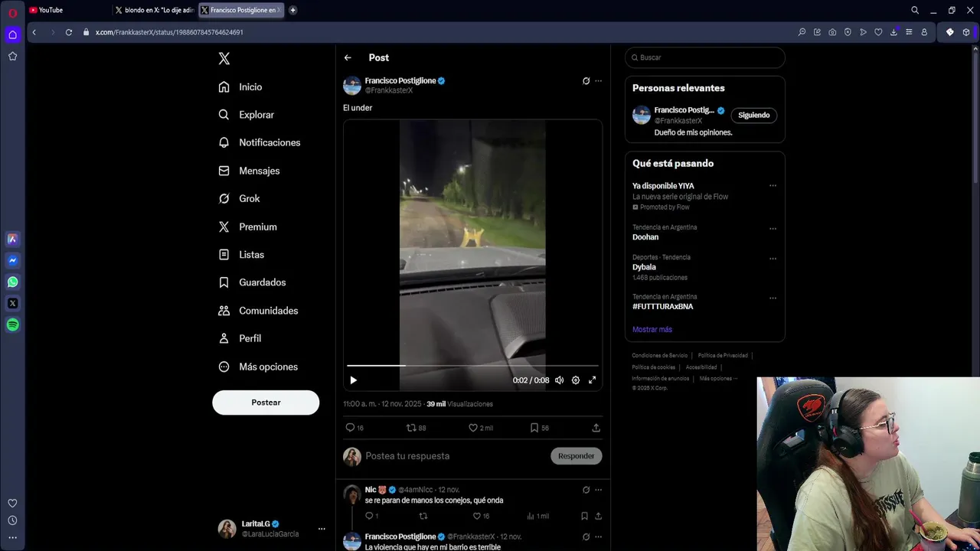Open Spotify in Opera sidebar
Image resolution: width=980 pixels, height=551 pixels.
coord(12,324)
